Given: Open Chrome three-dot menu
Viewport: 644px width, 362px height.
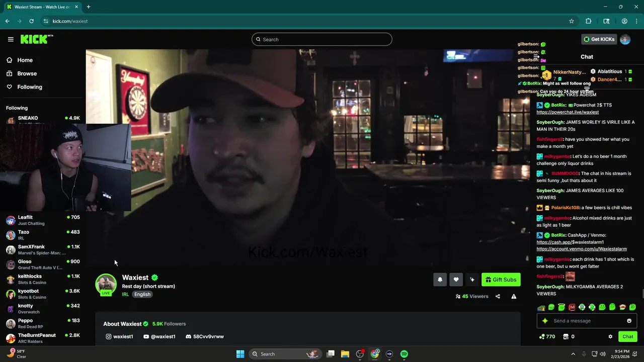Looking at the screenshot, I should (636, 21).
